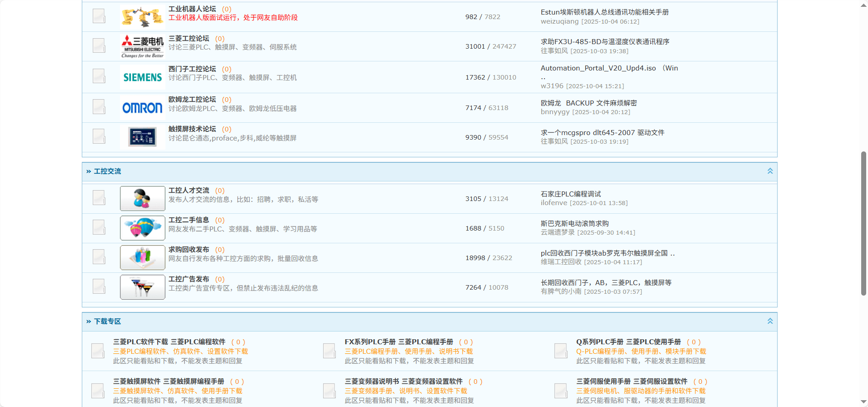Screen dimensions: 868x407
Task: Click the status icon beside 三菱触摸屏软件
Action: point(98,391)
